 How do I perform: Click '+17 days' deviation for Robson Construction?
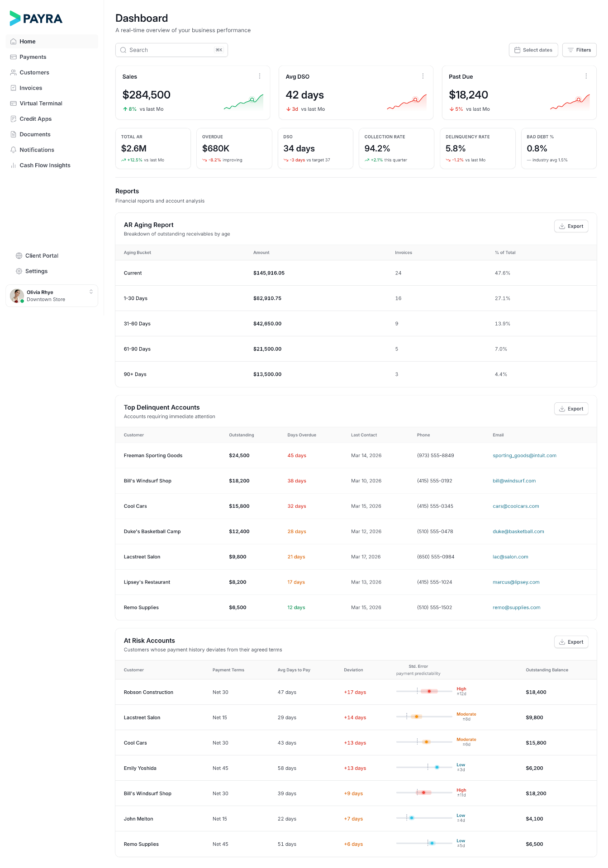click(355, 692)
